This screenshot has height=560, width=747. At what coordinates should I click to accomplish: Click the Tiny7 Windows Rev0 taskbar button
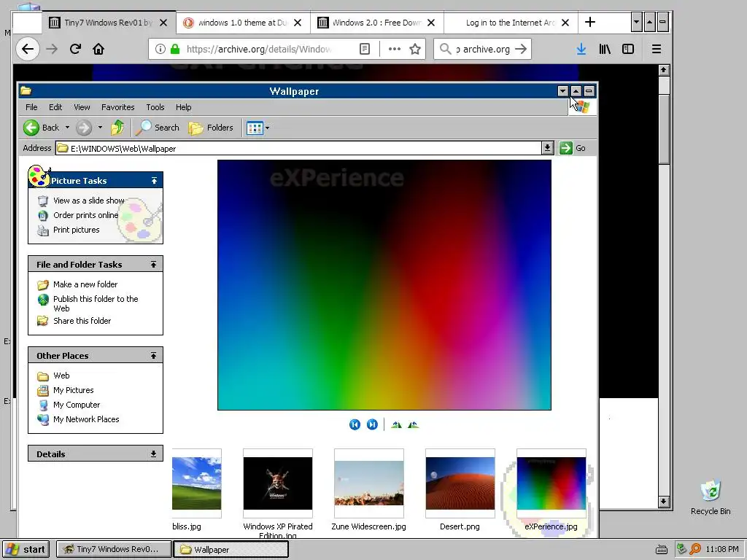click(x=114, y=550)
